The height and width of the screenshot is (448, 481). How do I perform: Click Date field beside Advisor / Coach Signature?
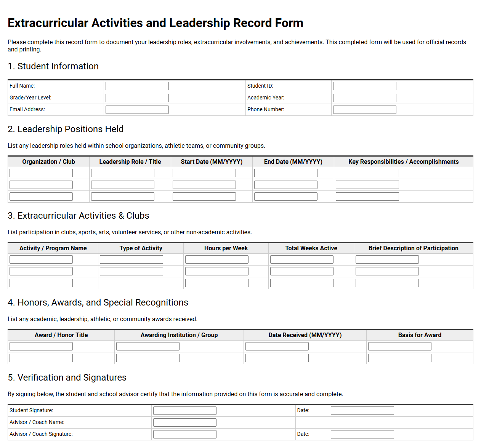(x=362, y=434)
